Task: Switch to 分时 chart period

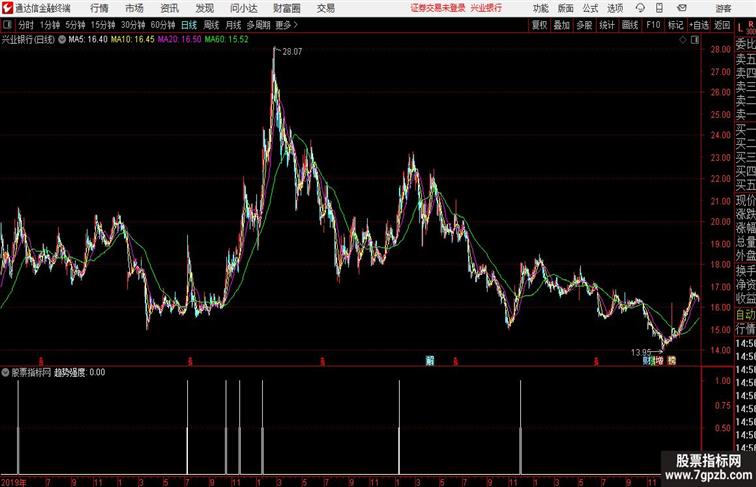Action: coord(26,25)
